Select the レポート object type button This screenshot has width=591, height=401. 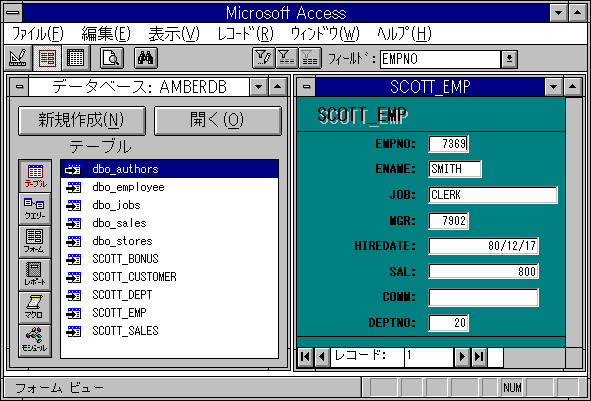coord(35,275)
